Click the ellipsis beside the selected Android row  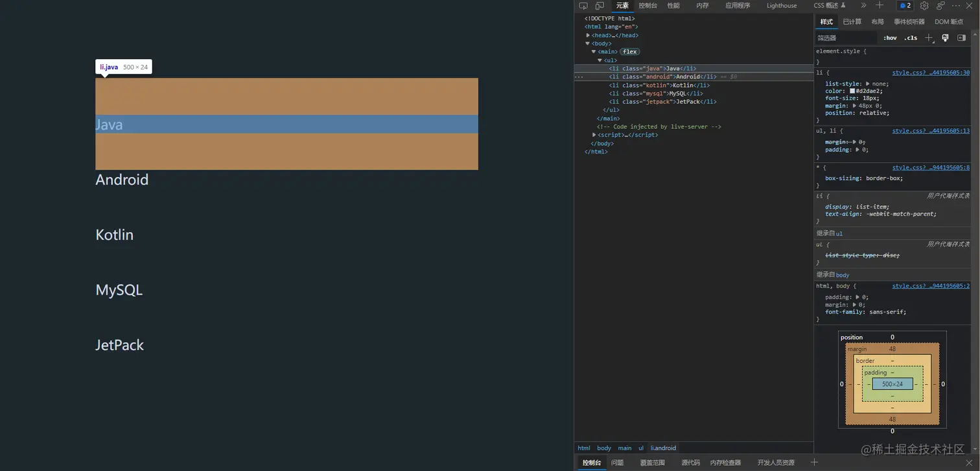point(579,76)
